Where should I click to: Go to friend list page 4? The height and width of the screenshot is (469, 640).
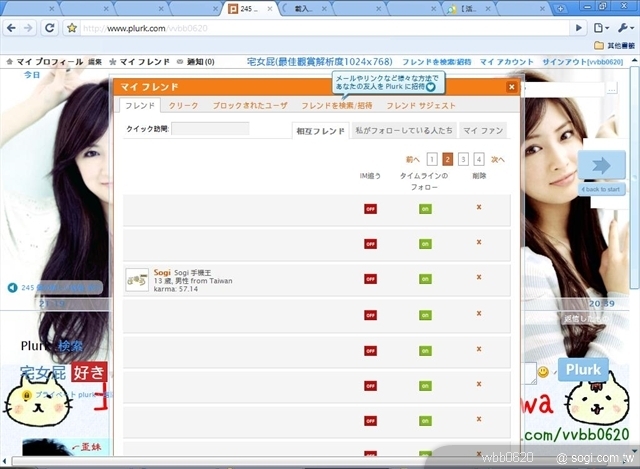(479, 159)
